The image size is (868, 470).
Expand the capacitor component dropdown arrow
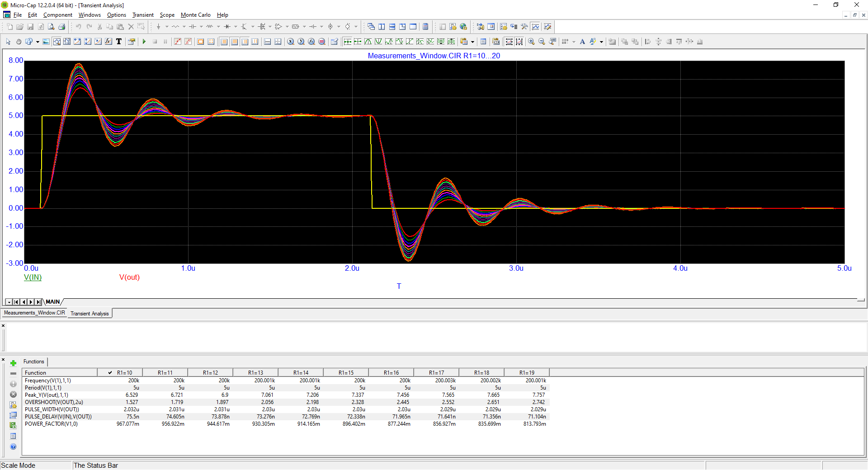202,27
